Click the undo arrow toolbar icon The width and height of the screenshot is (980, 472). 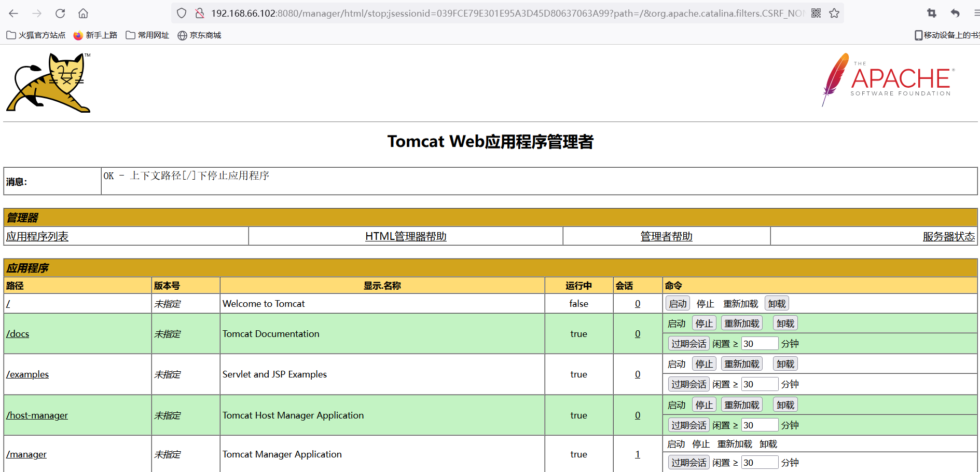tap(955, 14)
